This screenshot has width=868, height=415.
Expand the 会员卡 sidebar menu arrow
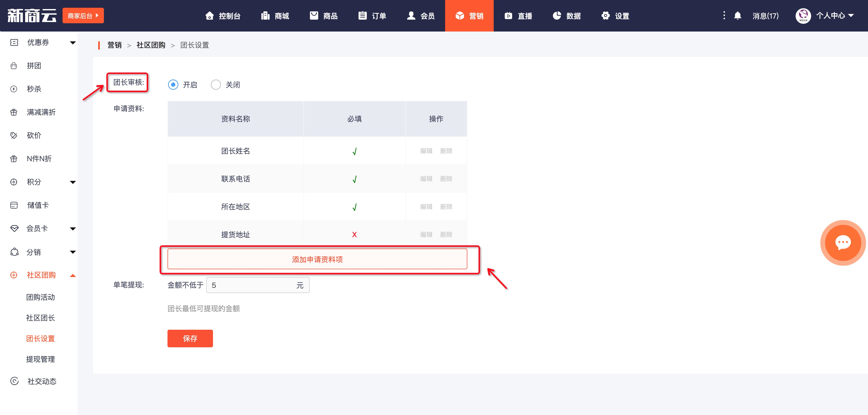[x=72, y=229]
